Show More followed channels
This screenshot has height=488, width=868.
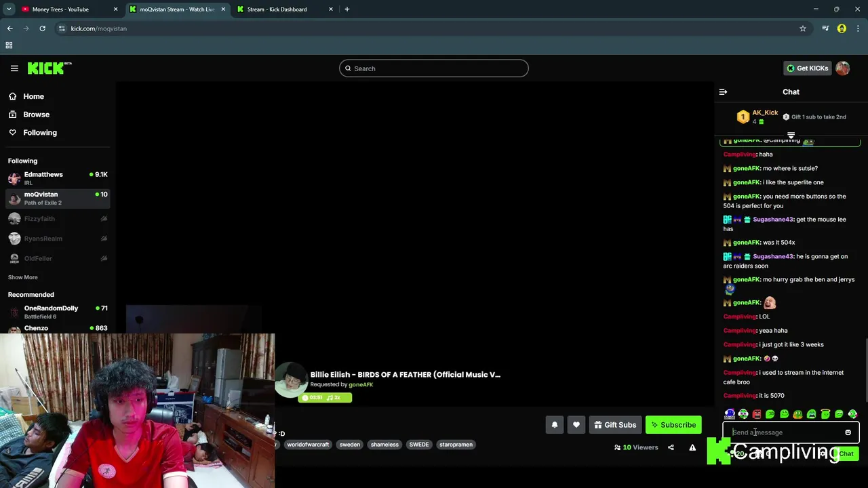pos(23,277)
